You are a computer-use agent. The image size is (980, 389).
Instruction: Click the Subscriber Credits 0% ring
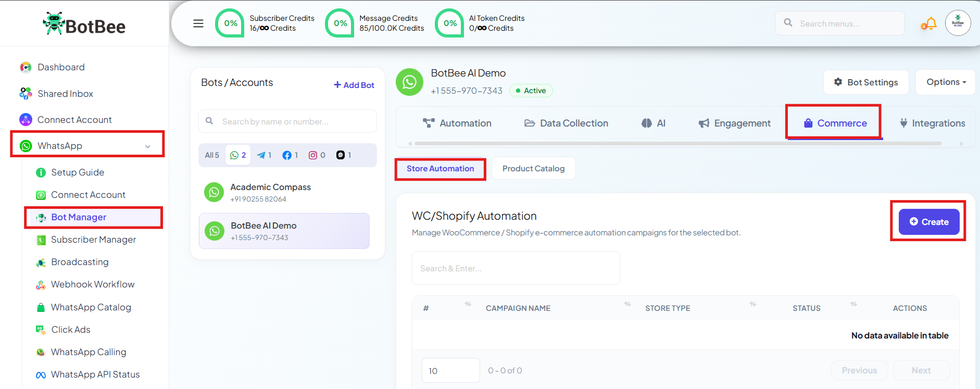tap(230, 23)
